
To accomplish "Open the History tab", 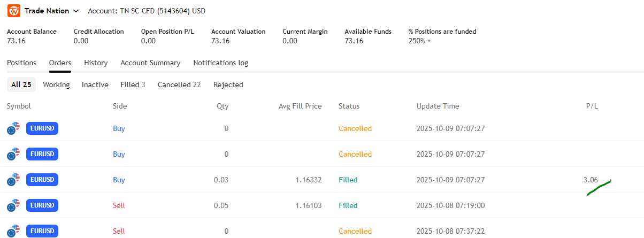I will tap(96, 63).
